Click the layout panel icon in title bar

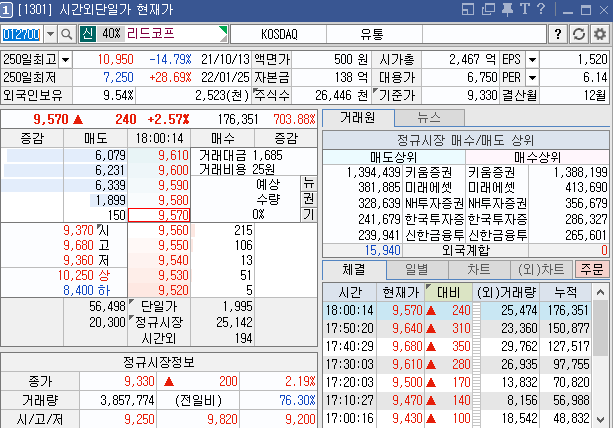[x=468, y=9]
